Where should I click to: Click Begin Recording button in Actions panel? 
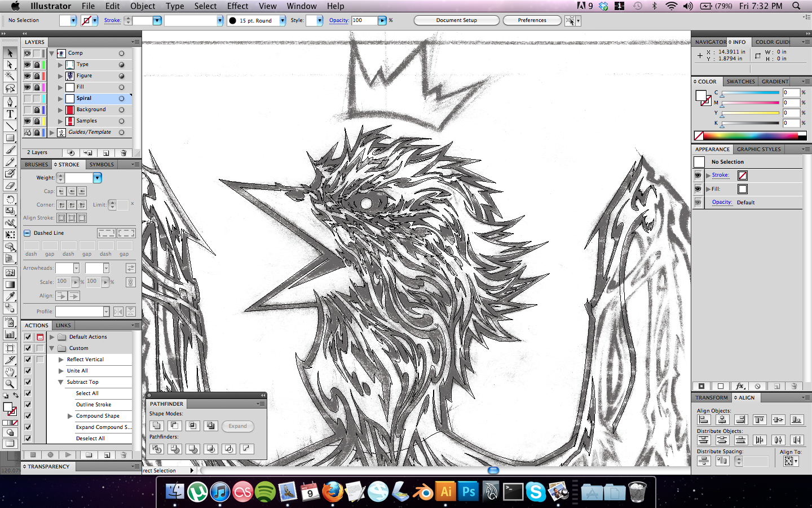51,454
